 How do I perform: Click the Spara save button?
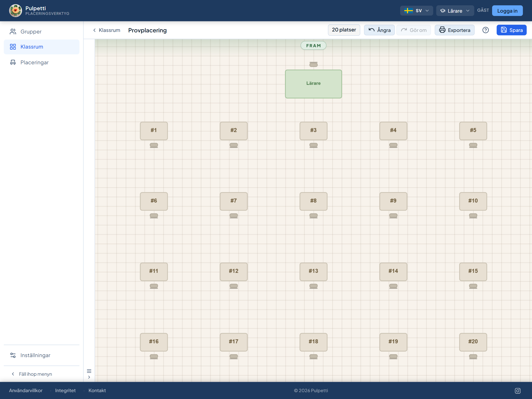point(512,30)
